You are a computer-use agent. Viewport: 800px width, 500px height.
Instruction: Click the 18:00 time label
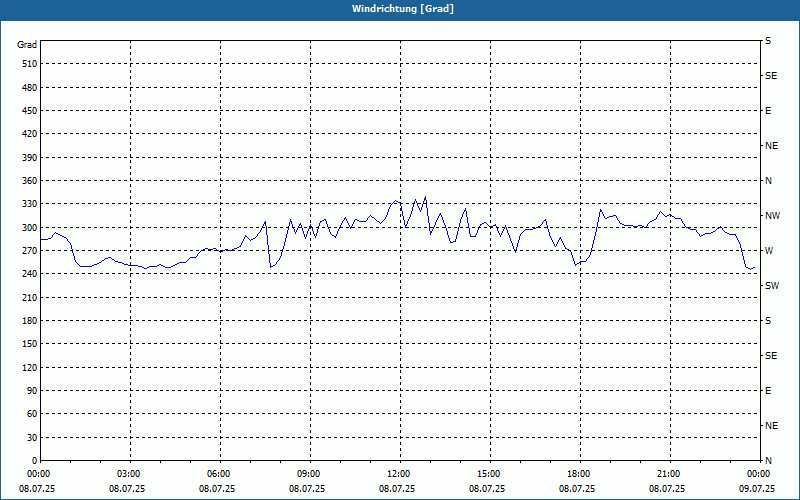point(579,474)
